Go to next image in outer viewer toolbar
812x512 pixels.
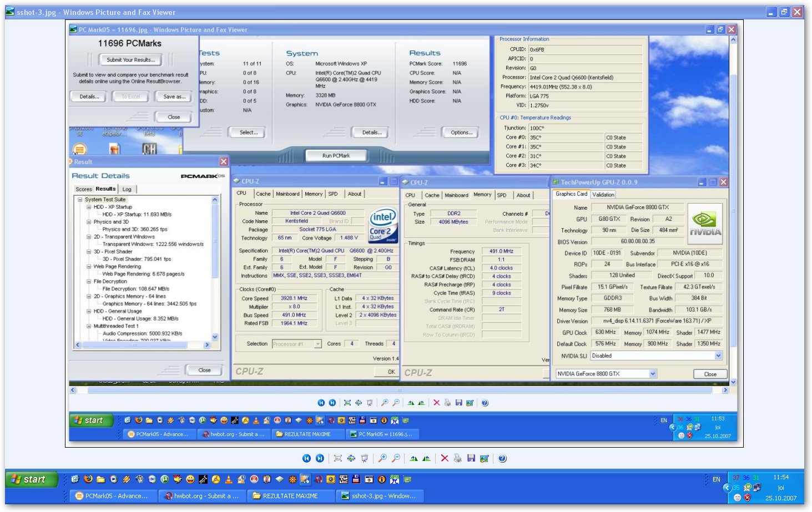[x=320, y=458]
